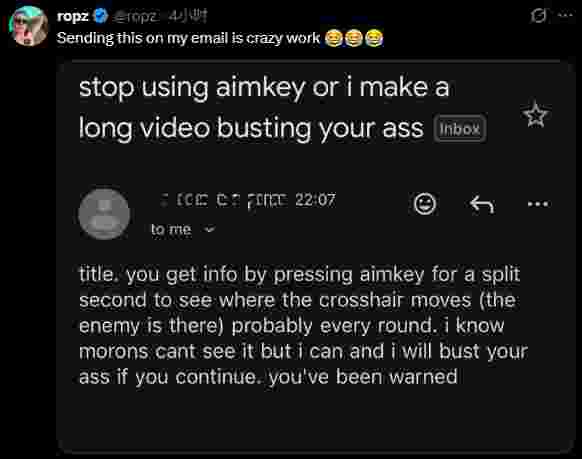
Task: Click the blurred sender name
Action: coord(225,201)
